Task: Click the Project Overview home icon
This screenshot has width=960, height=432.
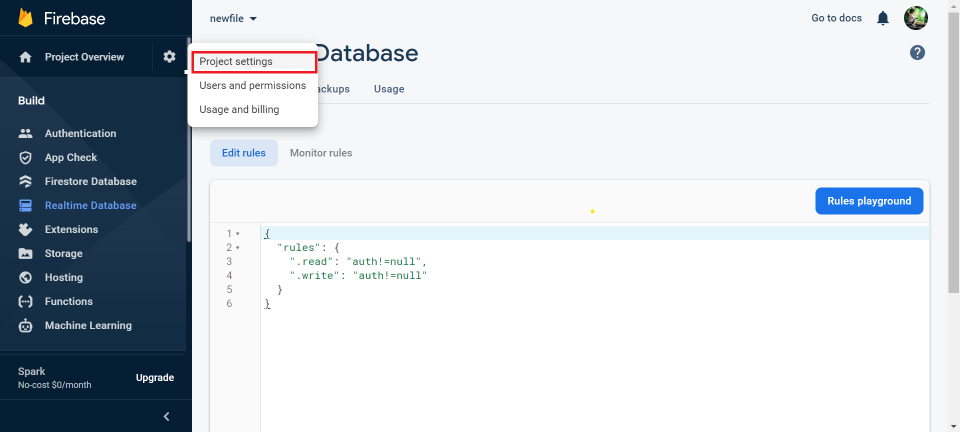Action: click(25, 57)
